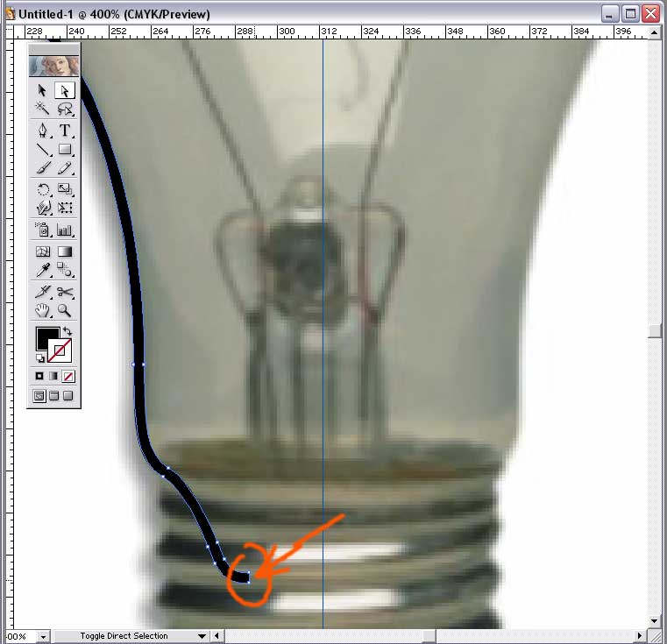Select the Scale tool
Viewport: 667px width, 644px height.
65,189
